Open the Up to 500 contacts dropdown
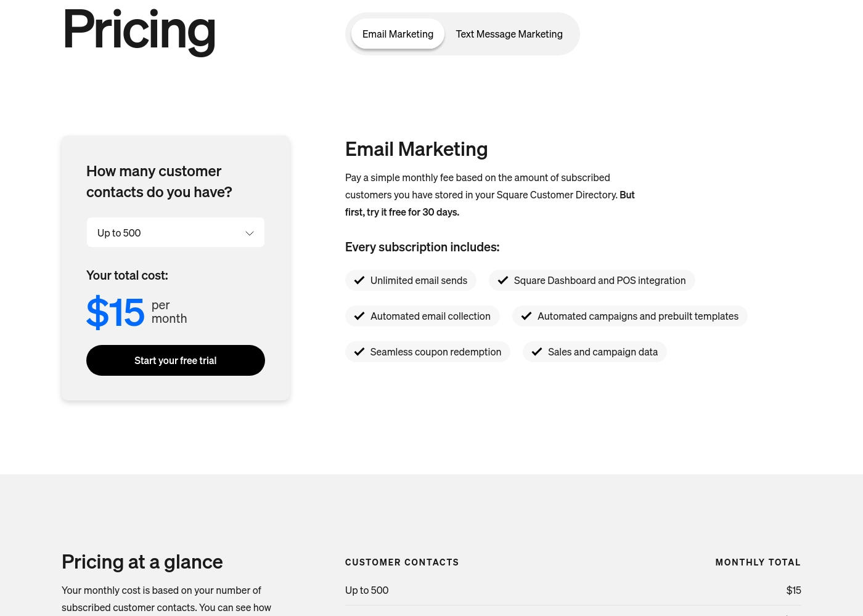Image resolution: width=863 pixels, height=616 pixels. [x=176, y=232]
